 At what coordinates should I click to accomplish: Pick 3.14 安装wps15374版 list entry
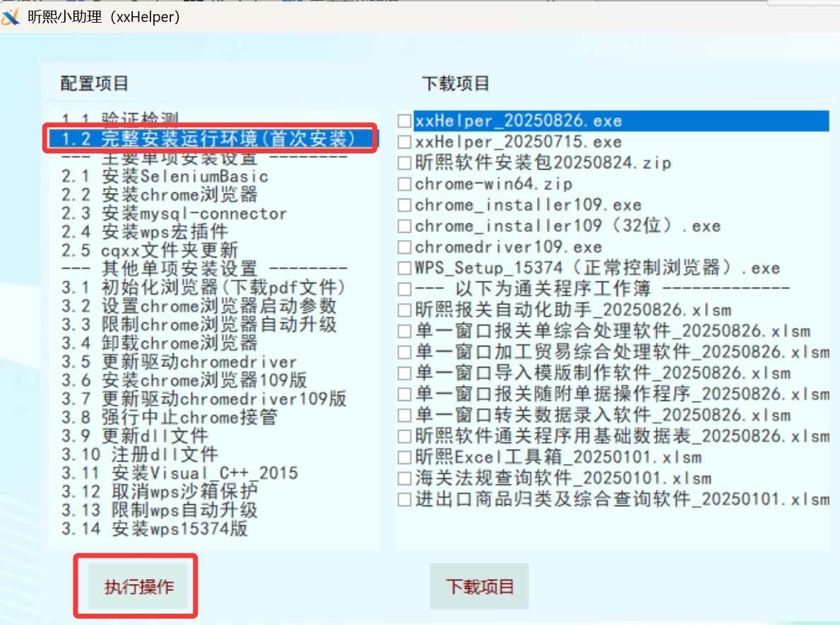tap(154, 528)
